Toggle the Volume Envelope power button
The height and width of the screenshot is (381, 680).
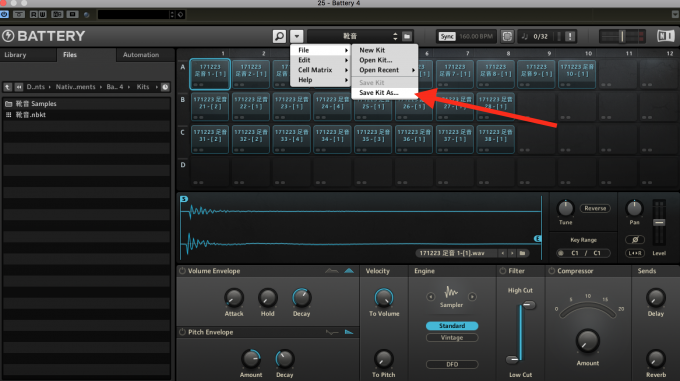[183, 271]
